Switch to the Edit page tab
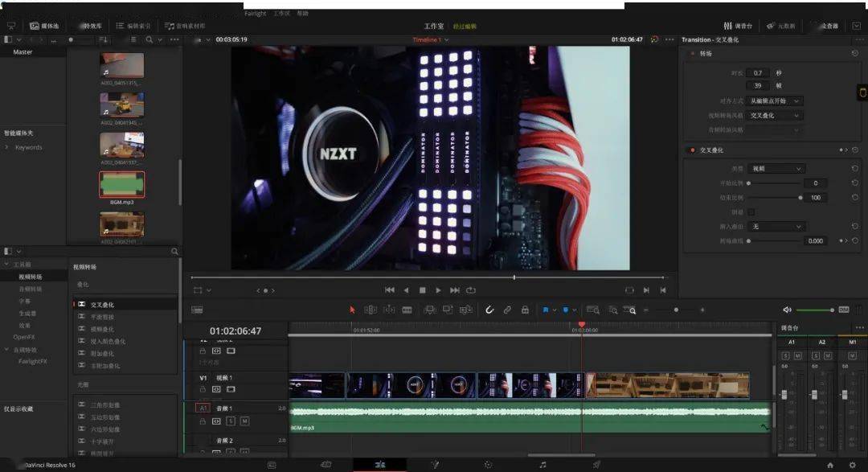The image size is (868, 472). pyautogui.click(x=379, y=465)
